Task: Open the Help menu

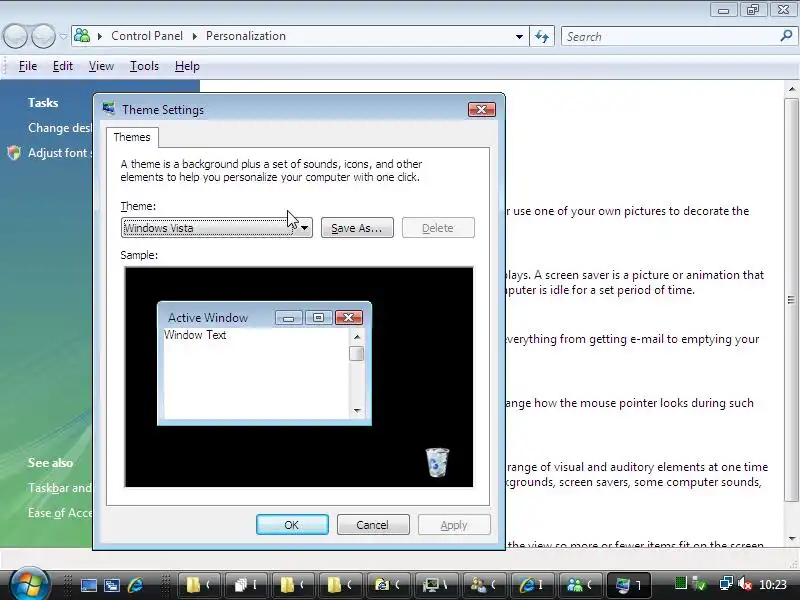Action: tap(187, 66)
